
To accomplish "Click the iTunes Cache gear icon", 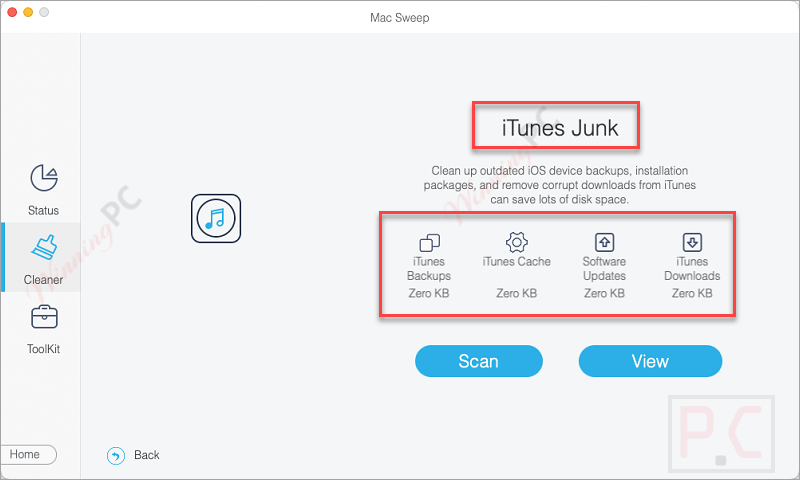I will [516, 242].
